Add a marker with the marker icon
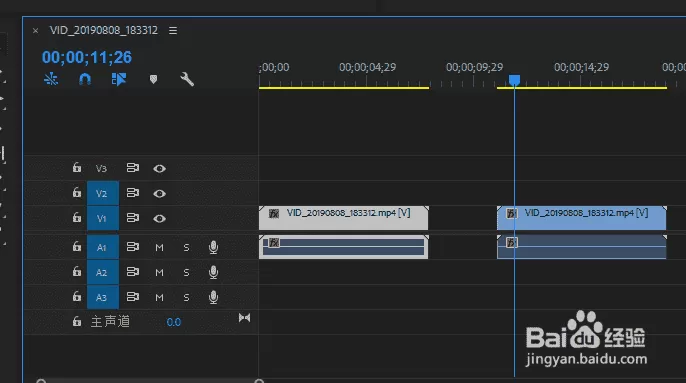Viewport: 686px width, 383px height. (x=153, y=79)
